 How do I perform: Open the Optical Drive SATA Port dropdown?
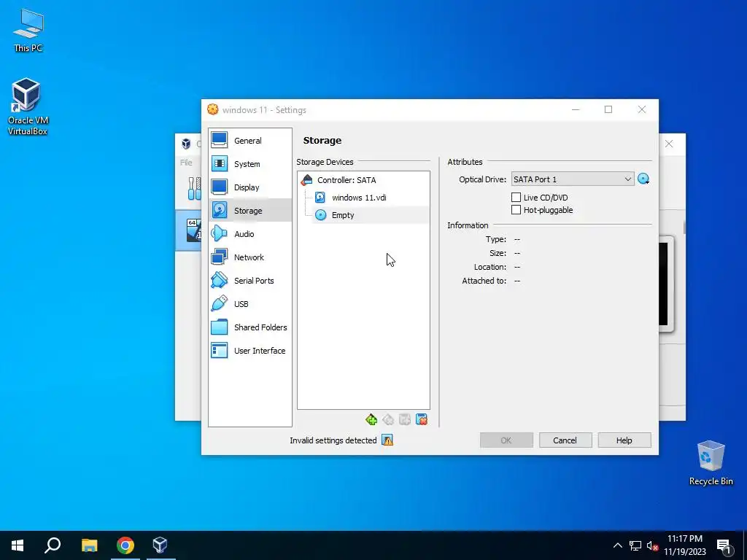(573, 179)
